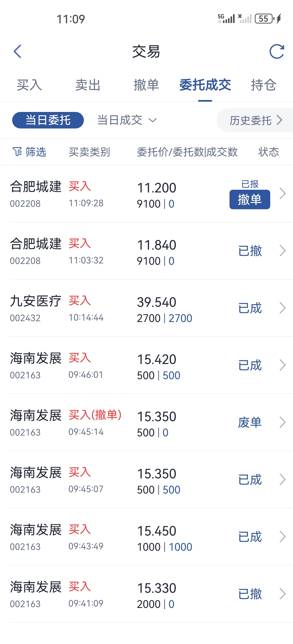Click the refresh icon in the header

pyautogui.click(x=277, y=51)
